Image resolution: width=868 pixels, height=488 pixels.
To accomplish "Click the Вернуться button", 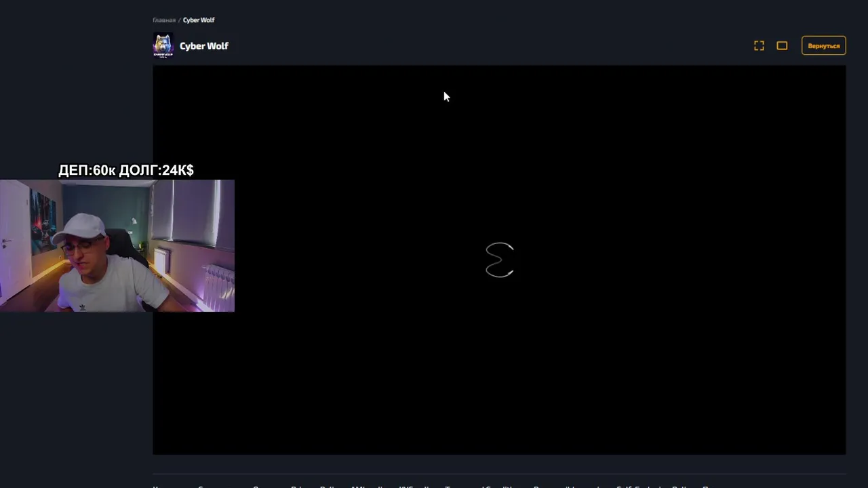I will [x=823, y=46].
